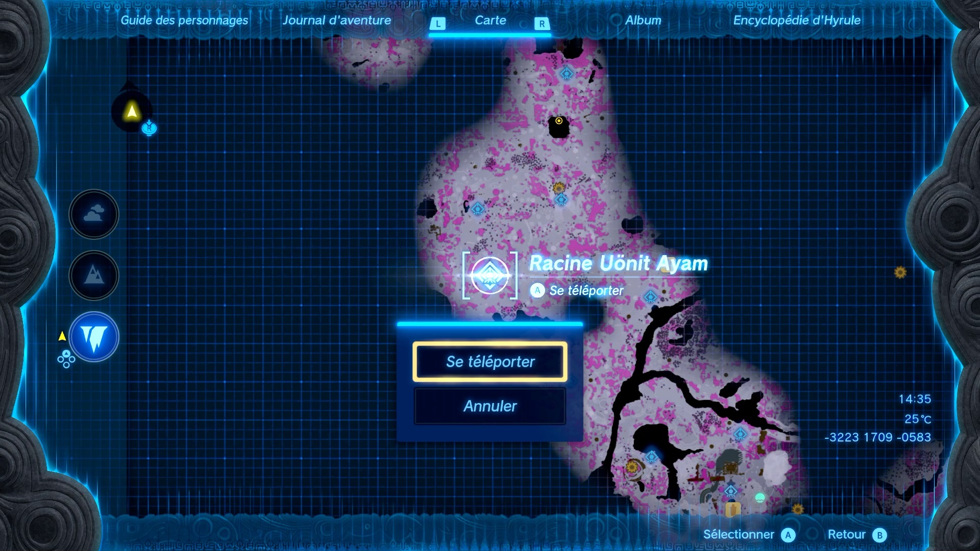Click the lightroot just above the yellow pin
Viewport: 980px width, 551px height.
coord(731,491)
